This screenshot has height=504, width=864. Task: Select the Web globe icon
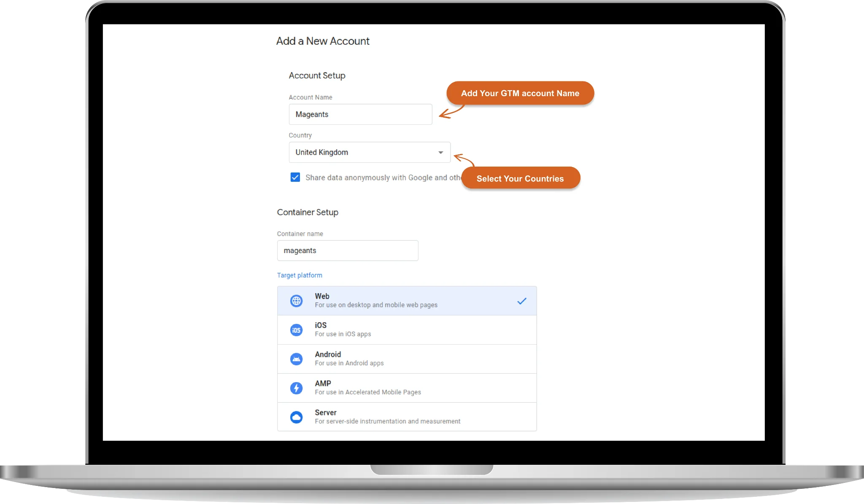tap(297, 300)
